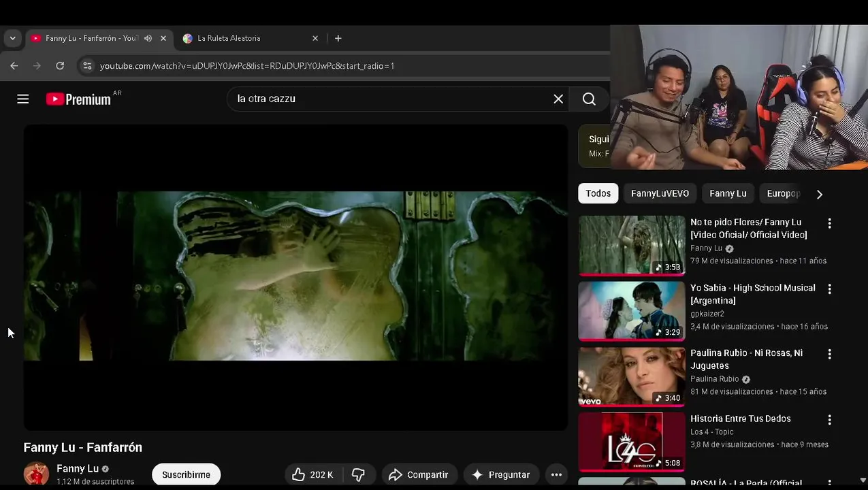
Task: Reload the page with refresh icon
Action: [60, 66]
